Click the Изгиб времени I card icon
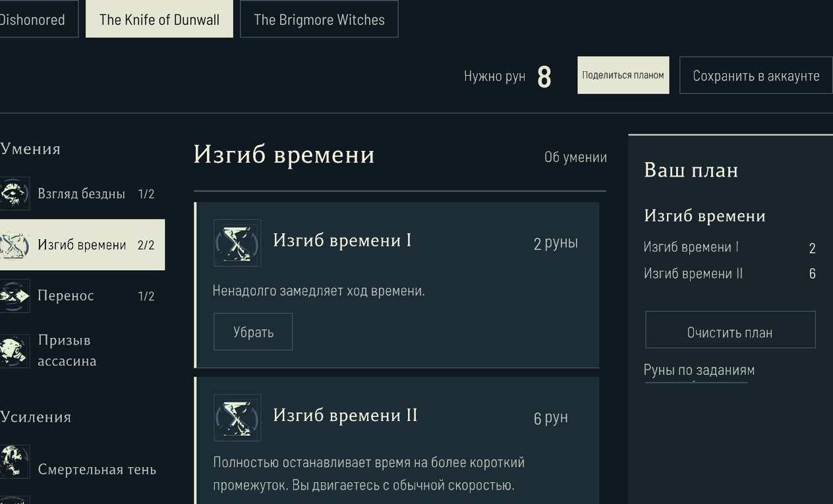833x504 pixels. tap(237, 243)
